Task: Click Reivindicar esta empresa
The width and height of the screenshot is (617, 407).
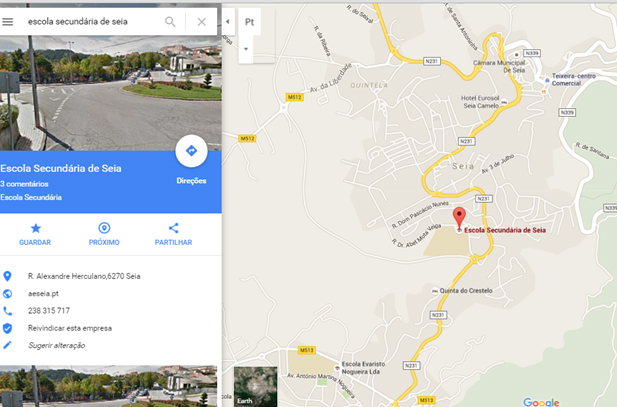Action: tap(70, 328)
